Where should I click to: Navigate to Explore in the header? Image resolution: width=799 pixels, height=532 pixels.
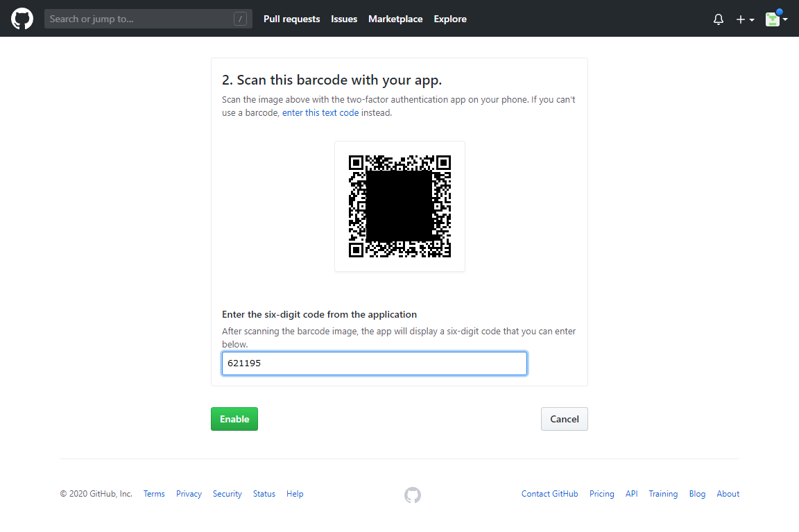coord(450,19)
